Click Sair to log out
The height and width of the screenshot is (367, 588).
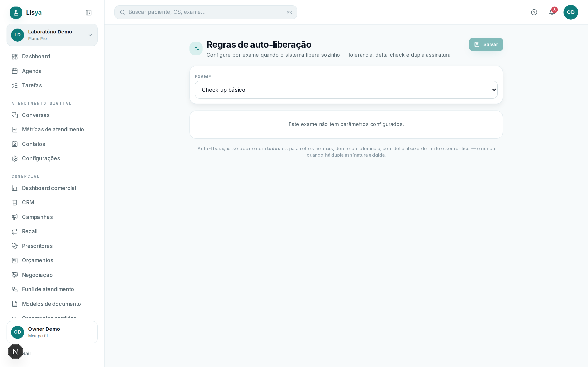pyautogui.click(x=27, y=353)
